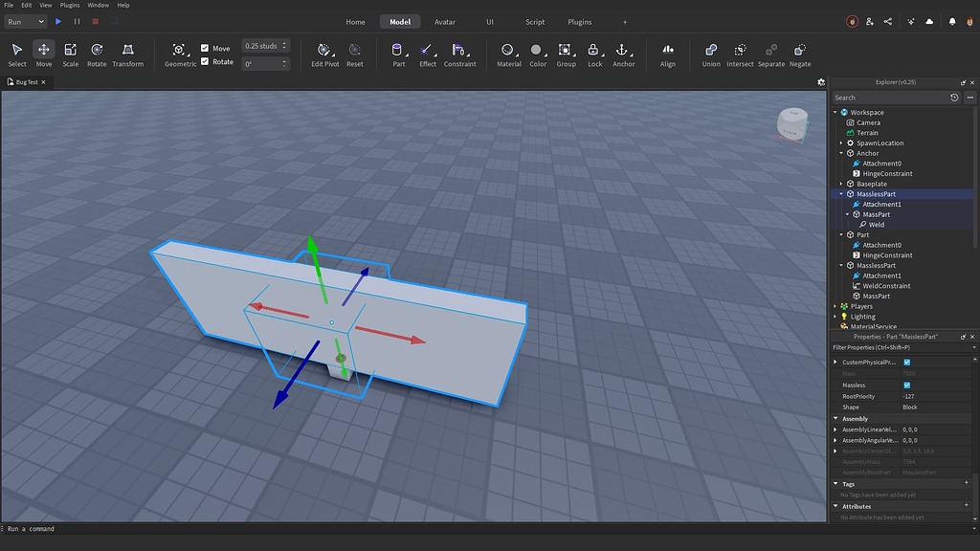Open Explorer more options menu
This screenshot has height=551, width=980.
click(x=970, y=98)
